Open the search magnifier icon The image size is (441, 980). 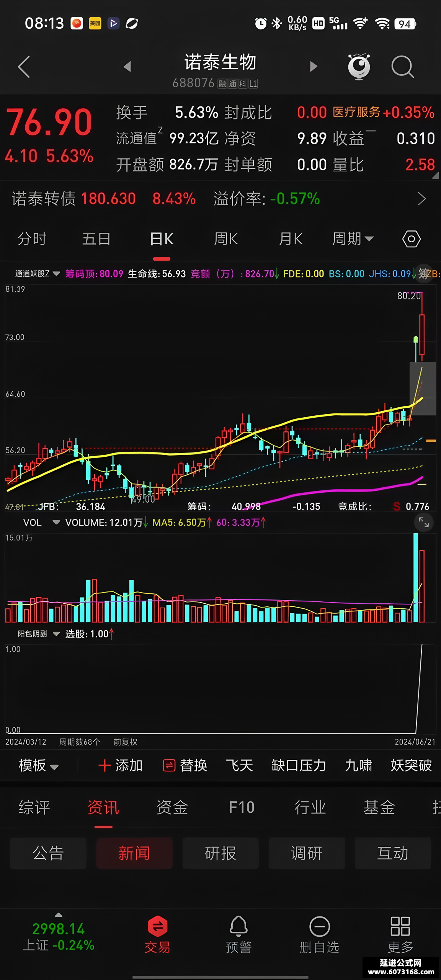402,67
